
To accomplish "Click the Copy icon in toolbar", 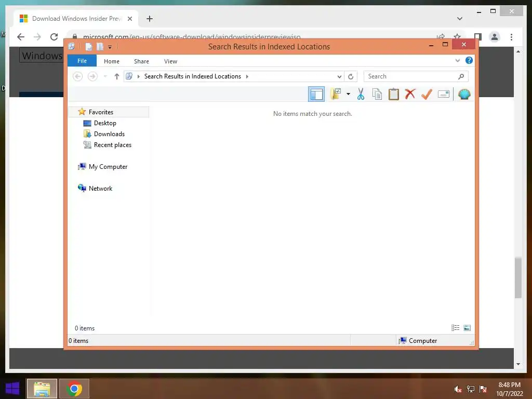I will coord(377,94).
